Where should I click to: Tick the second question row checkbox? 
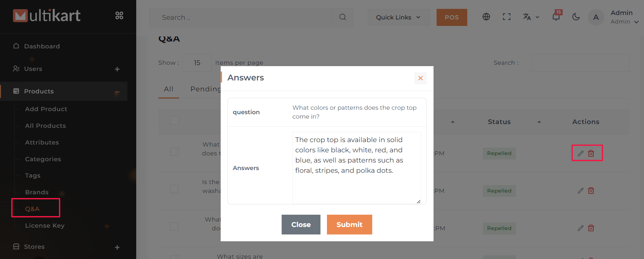click(174, 189)
